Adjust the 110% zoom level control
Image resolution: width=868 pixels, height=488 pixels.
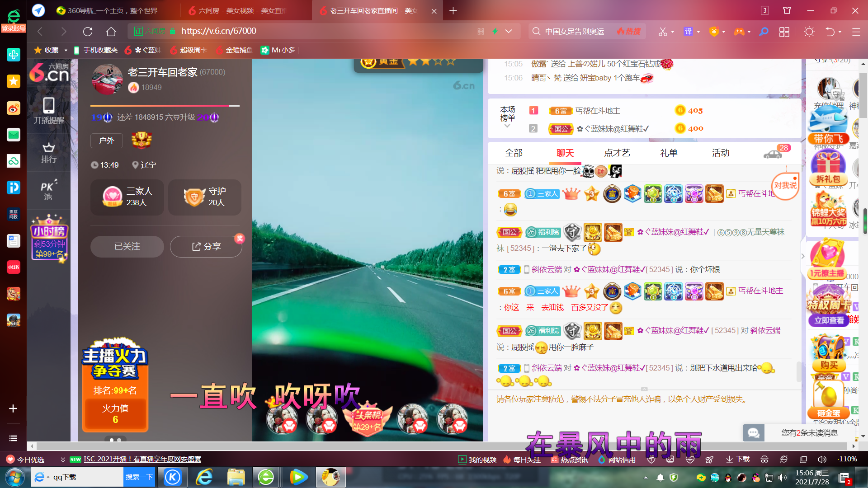pyautogui.click(x=848, y=459)
